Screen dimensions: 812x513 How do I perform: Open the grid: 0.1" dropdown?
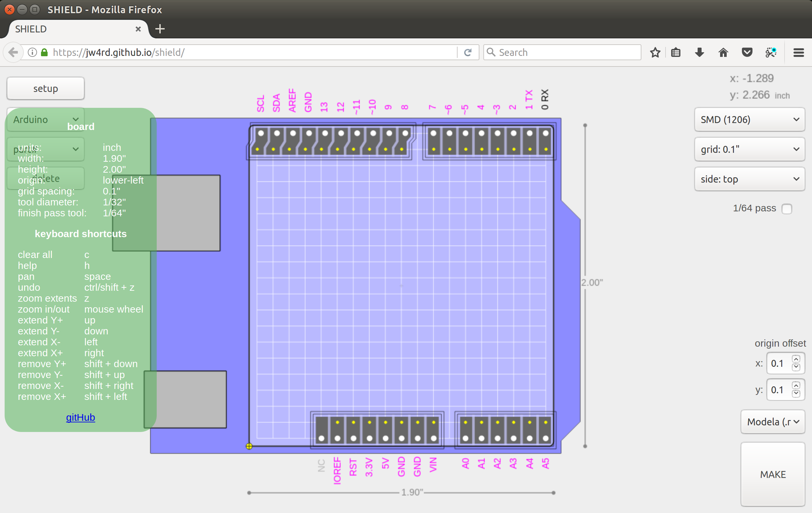[x=749, y=149]
